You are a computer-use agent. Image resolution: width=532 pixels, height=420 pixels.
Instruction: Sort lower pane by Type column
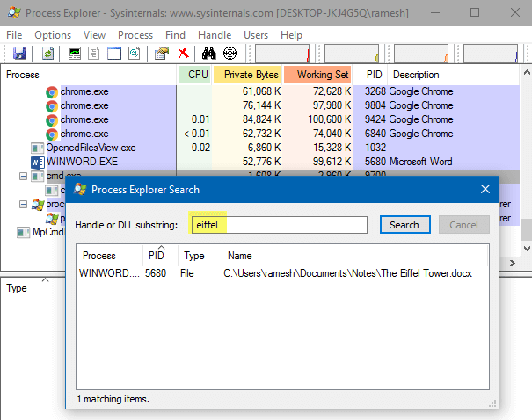pos(17,288)
